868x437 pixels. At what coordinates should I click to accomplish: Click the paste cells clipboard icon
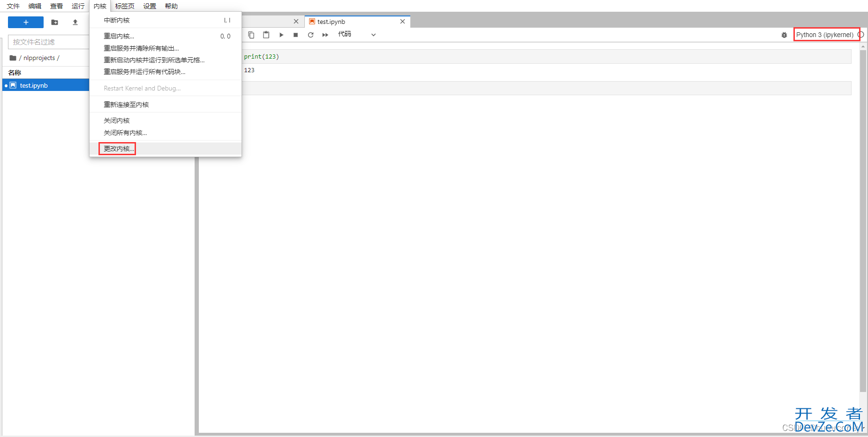point(266,35)
